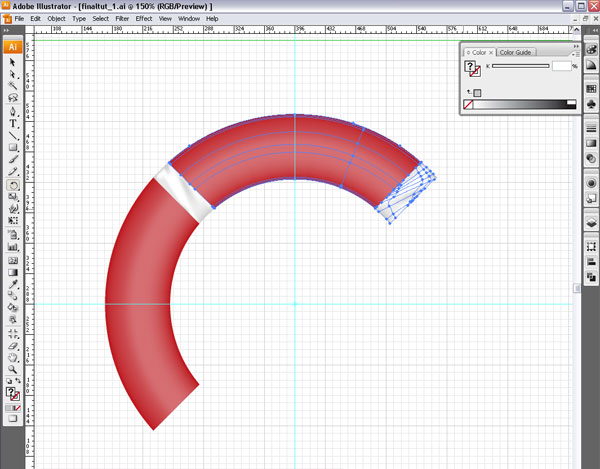The image size is (600, 469).
Task: Close the Color panel tab
Action: tap(491, 52)
